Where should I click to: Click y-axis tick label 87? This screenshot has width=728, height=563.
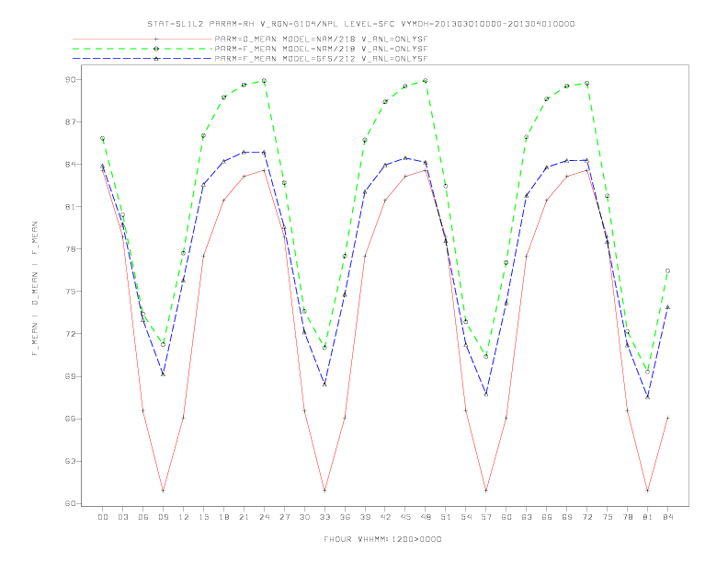71,122
